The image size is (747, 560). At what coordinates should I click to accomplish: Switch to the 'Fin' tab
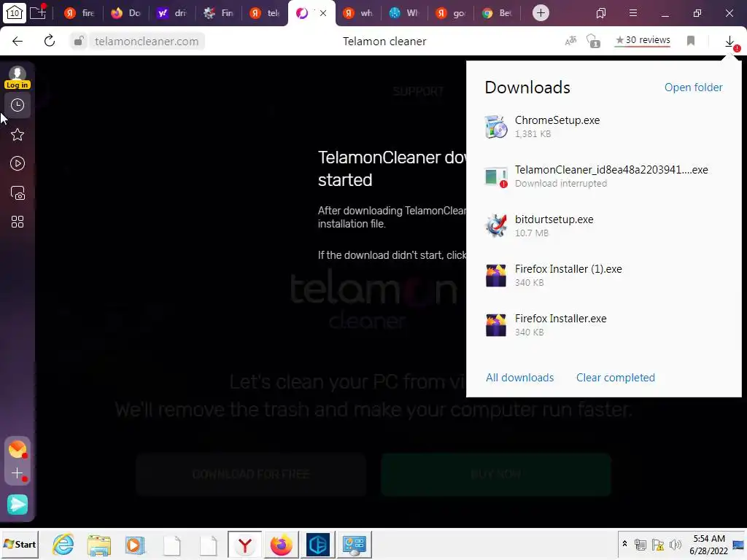pos(218,13)
